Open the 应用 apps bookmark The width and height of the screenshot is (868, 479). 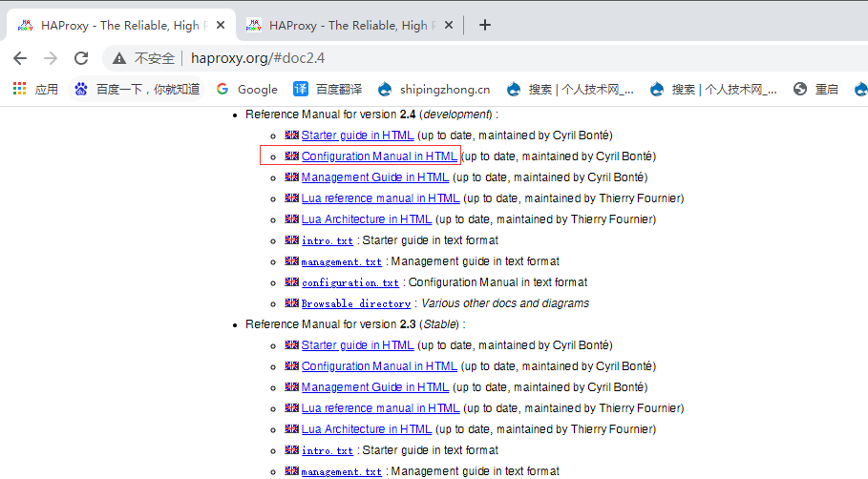[x=35, y=89]
